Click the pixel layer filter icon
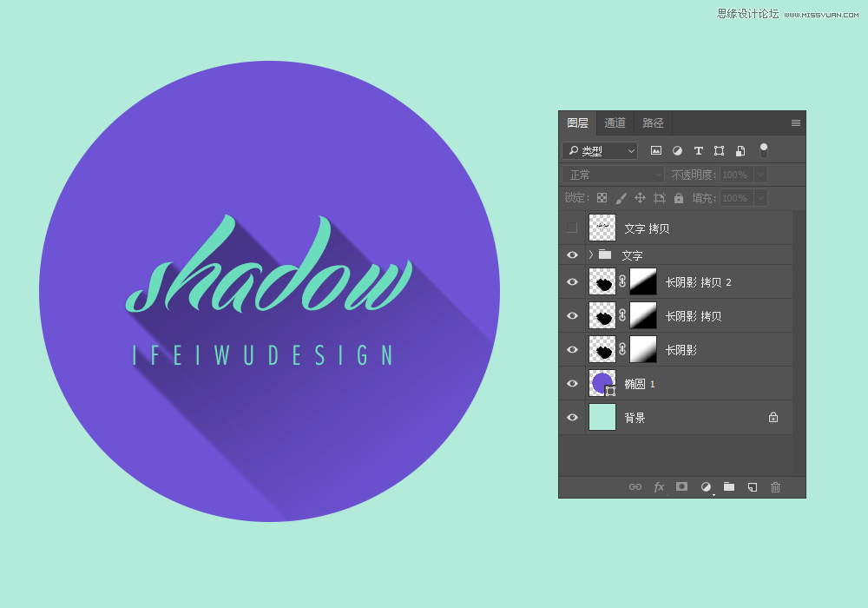 pos(656,151)
